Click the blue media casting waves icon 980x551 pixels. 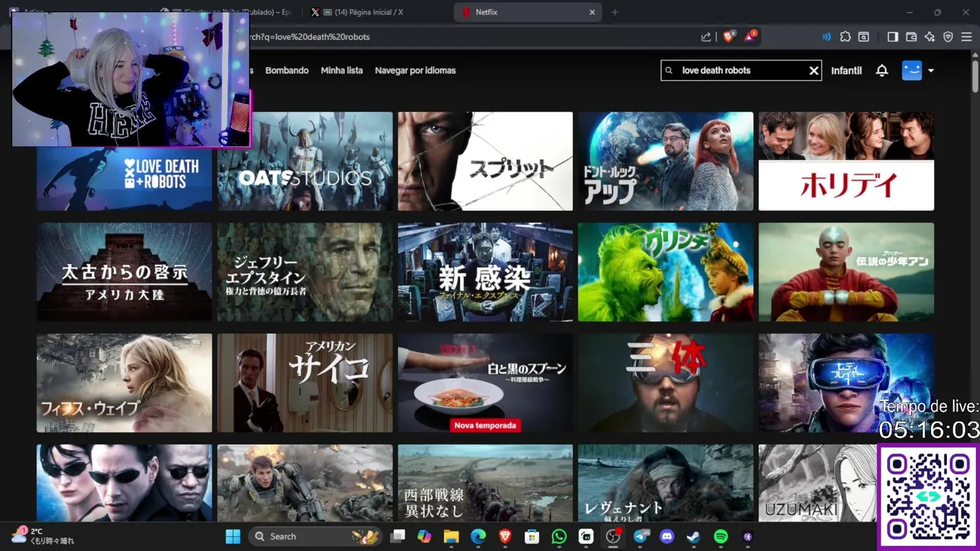pyautogui.click(x=826, y=37)
